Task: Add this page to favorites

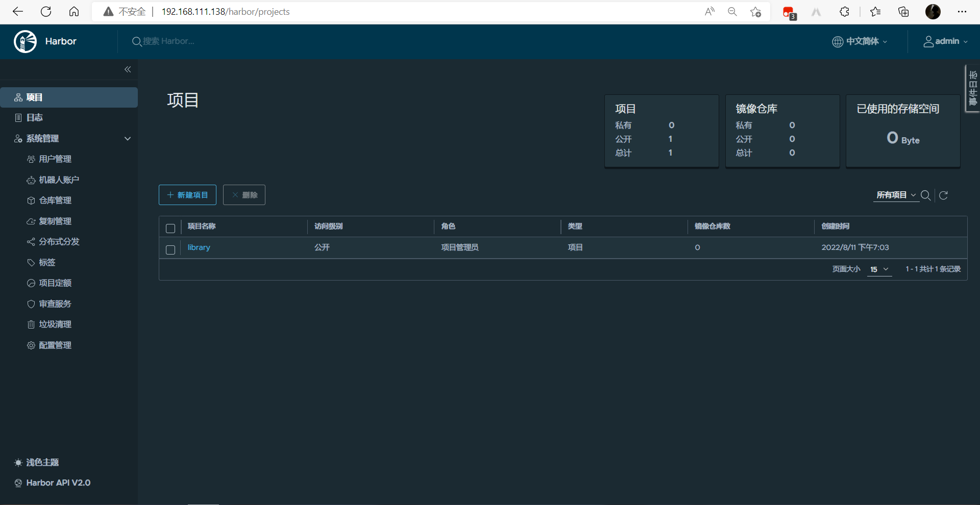Action: (x=756, y=12)
